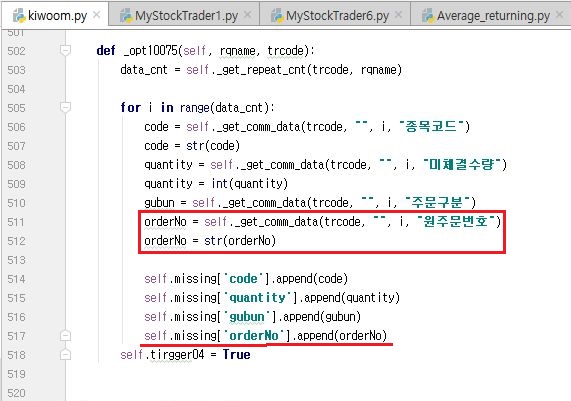571x401 pixels.
Task: Place cursor on 'def' keyword of _opt10075
Action: point(106,50)
